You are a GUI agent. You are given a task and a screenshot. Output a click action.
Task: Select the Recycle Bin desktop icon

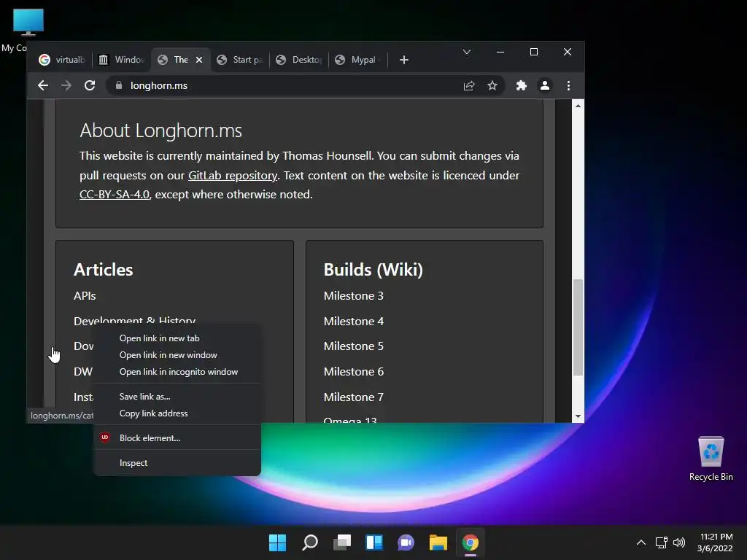point(711,459)
